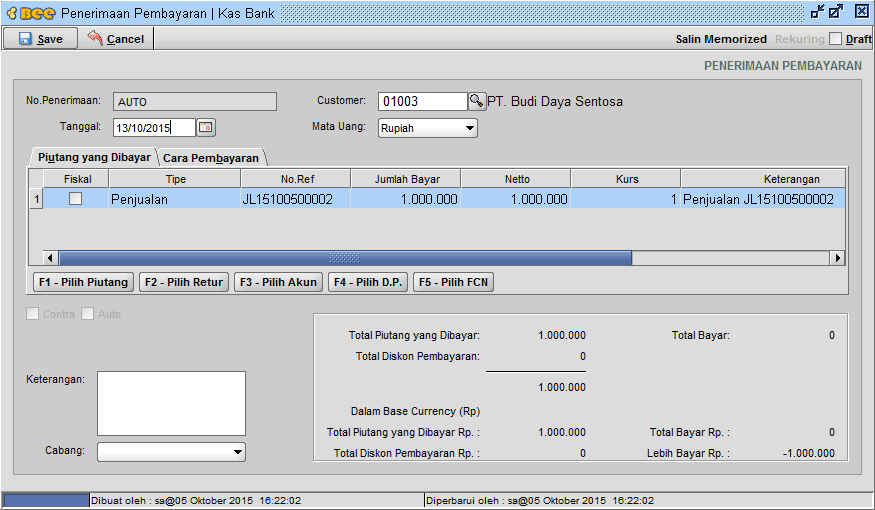Click F1 - Pilih Piutang button

(84, 282)
